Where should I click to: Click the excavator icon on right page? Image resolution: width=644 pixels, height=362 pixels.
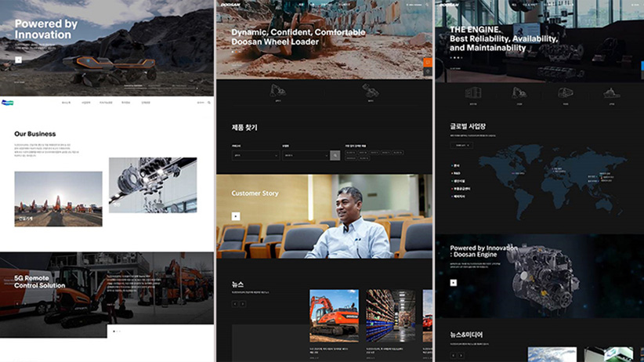(x=519, y=93)
